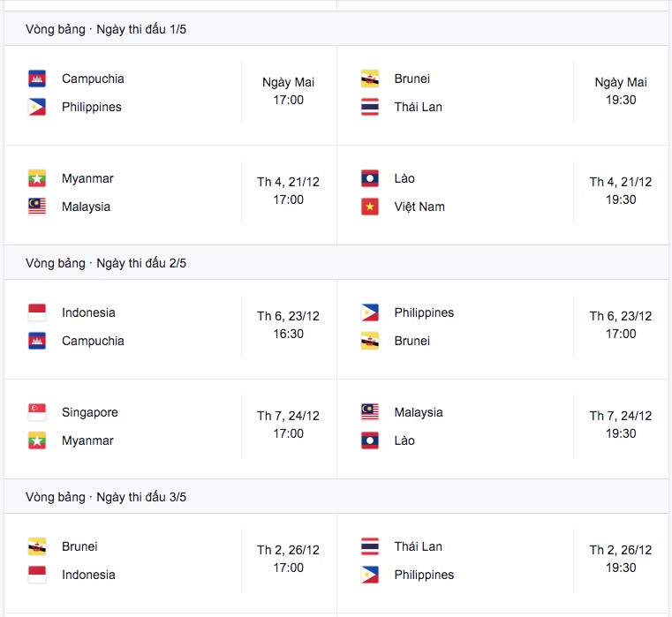Viewport: 672px width, 617px height.
Task: Click the Lào flag in Lào–Việt Nam match
Action: [x=369, y=178]
